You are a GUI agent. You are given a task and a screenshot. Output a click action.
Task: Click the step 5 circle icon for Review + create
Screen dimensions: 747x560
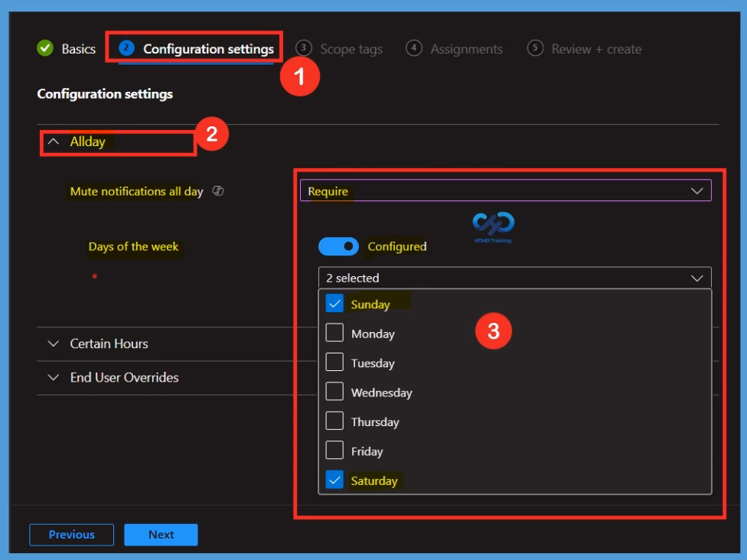point(535,48)
